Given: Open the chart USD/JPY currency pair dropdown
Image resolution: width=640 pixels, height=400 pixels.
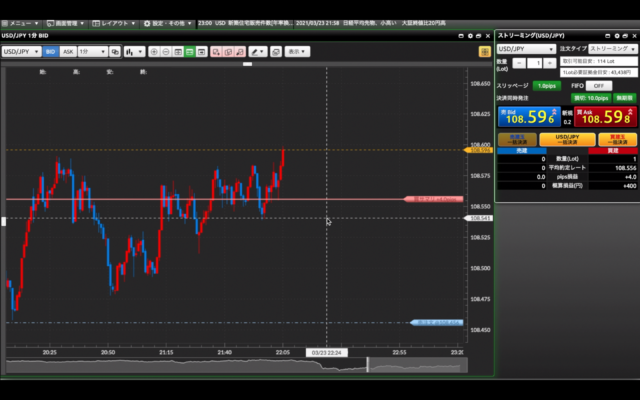Looking at the screenshot, I should click(21, 52).
